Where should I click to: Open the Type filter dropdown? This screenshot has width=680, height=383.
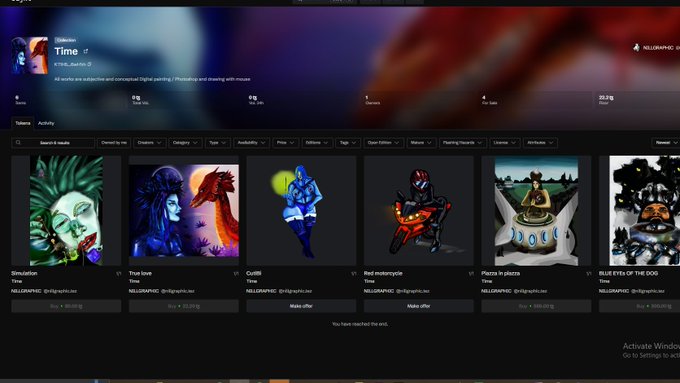pyautogui.click(x=218, y=143)
